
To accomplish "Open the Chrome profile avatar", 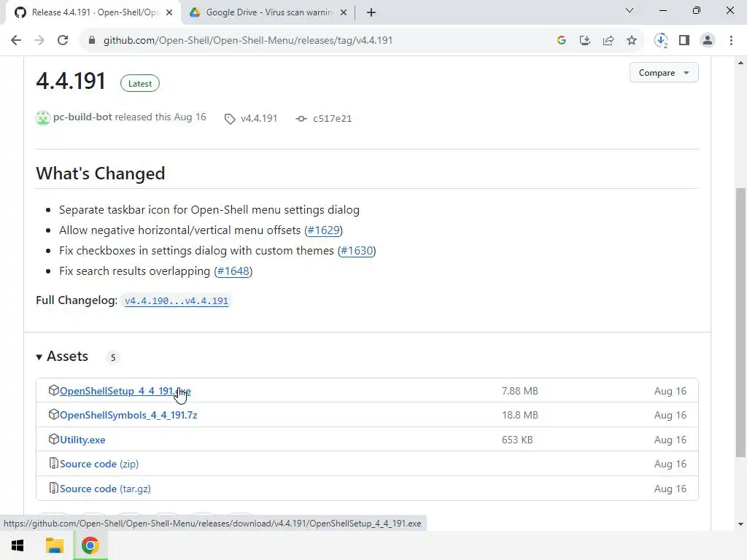I will tap(708, 41).
